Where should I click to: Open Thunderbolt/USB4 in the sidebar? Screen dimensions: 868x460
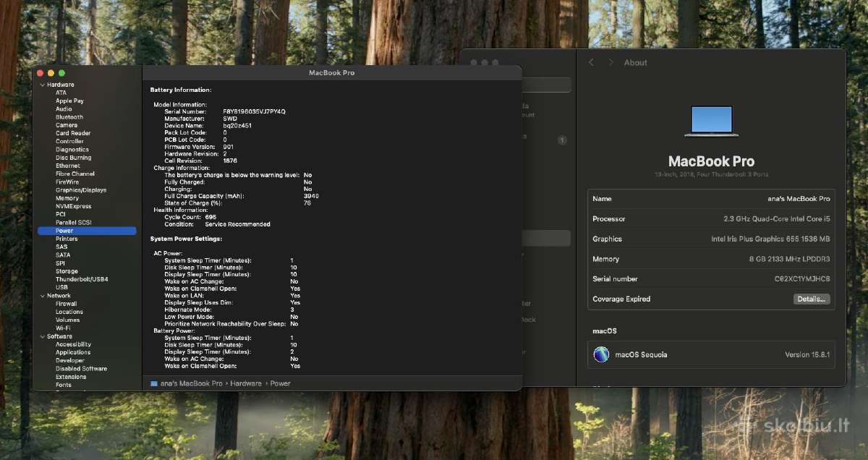click(82, 279)
